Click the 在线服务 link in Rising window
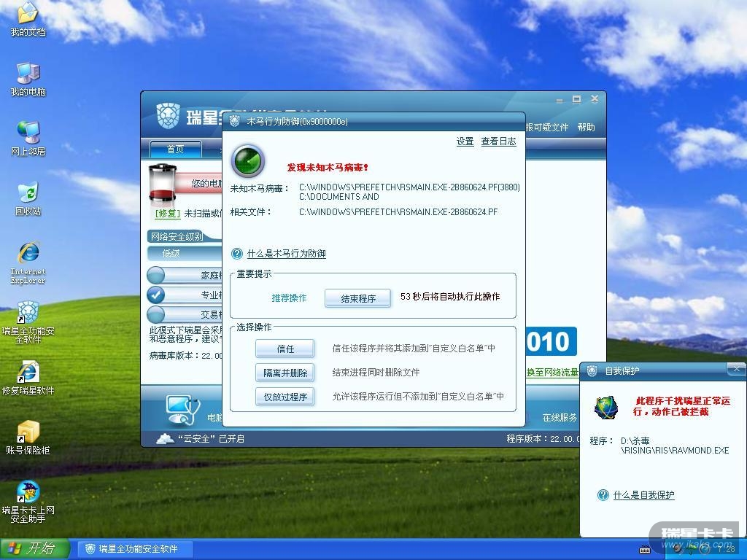The image size is (747, 560). [560, 418]
